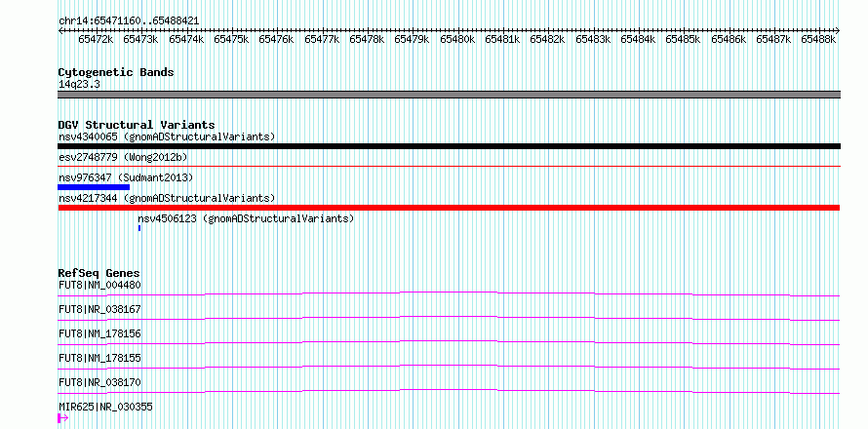Screen dimensions: 868x429
Task: Click ruler tick label 65473k
Action: coord(141,39)
